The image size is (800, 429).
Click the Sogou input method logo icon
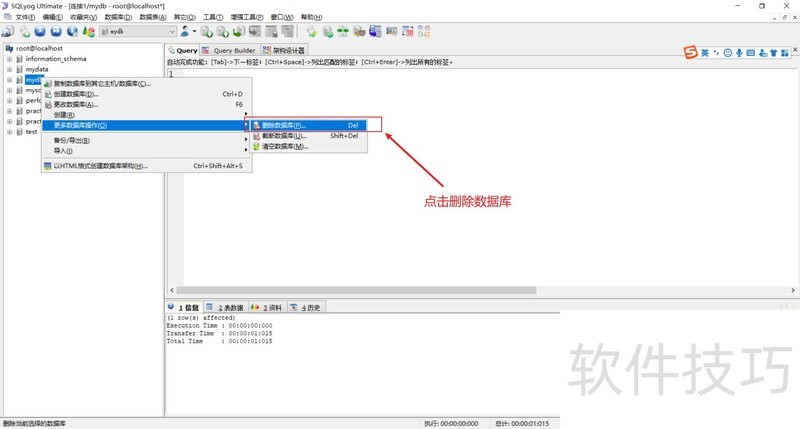(690, 52)
